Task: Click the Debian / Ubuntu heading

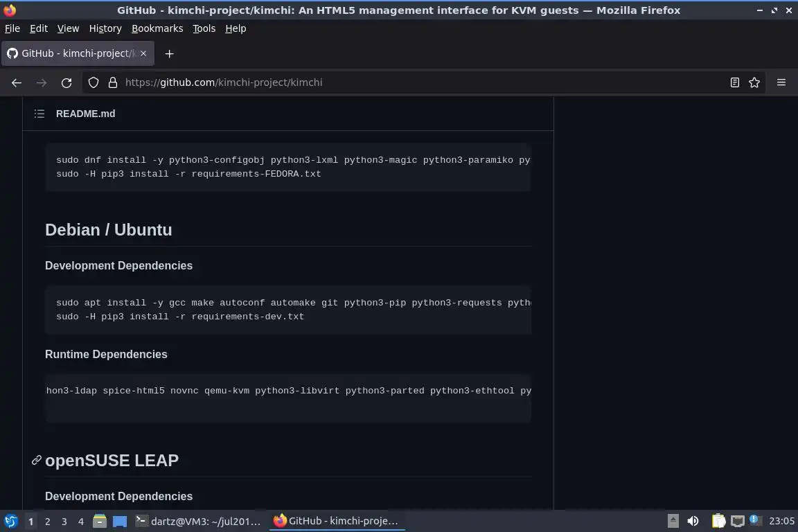Action: pos(108,229)
